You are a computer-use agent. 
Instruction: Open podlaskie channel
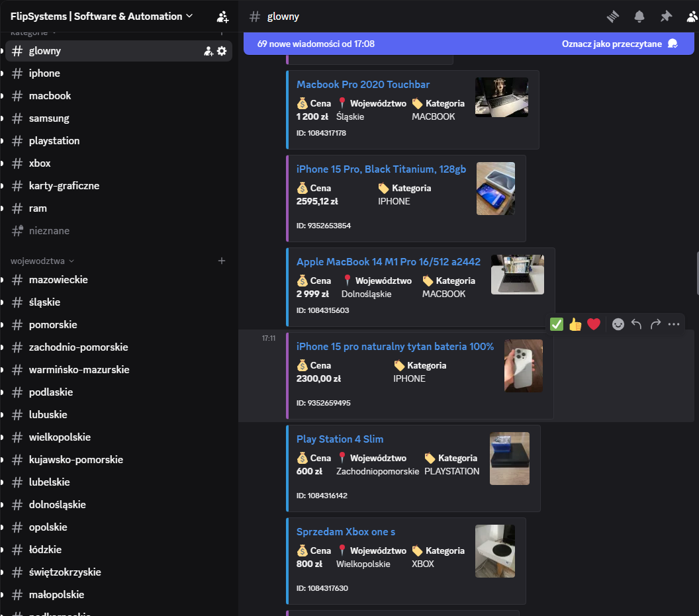[118, 392]
